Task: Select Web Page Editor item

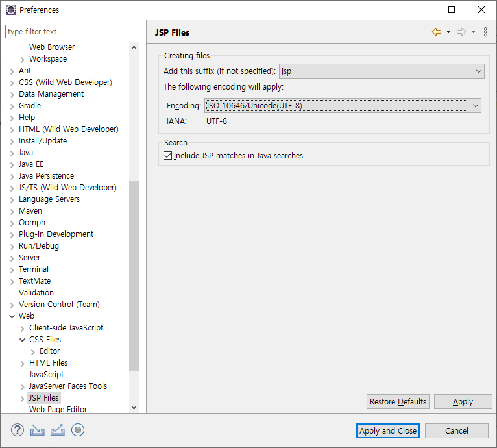Action: pos(58,409)
